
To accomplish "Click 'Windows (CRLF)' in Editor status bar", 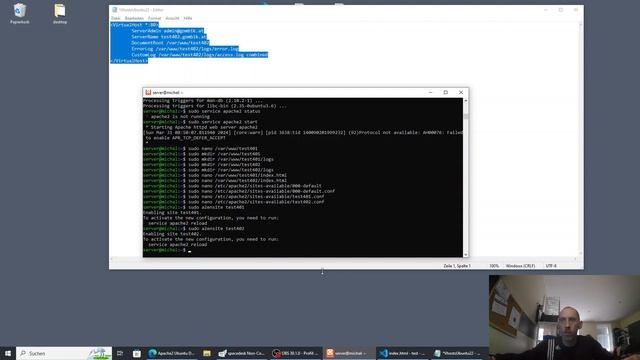I will click(x=520, y=266).
